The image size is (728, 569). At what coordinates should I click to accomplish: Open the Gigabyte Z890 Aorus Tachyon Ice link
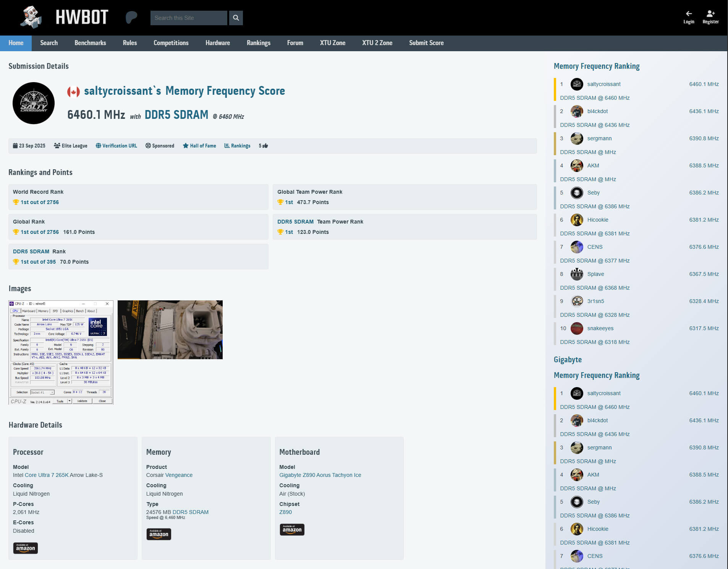tap(320, 475)
